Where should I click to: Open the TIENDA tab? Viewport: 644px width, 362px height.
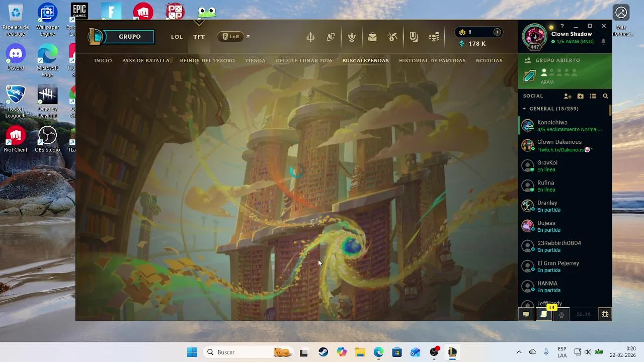255,61
